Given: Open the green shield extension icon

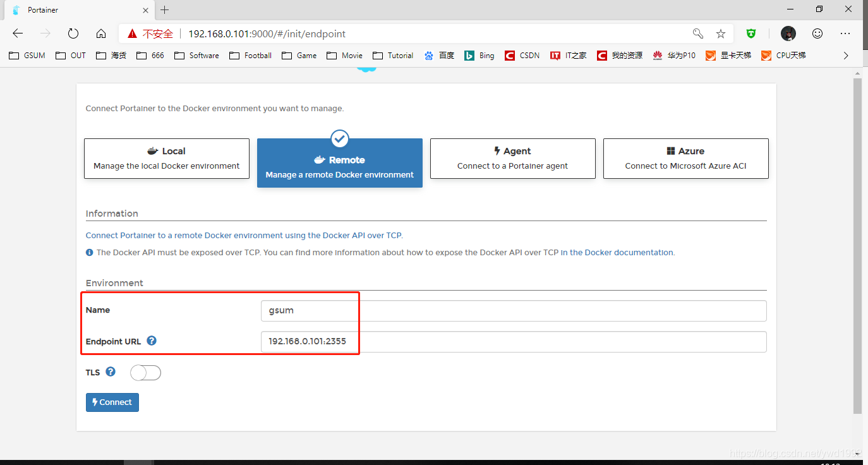Looking at the screenshot, I should tap(751, 33).
